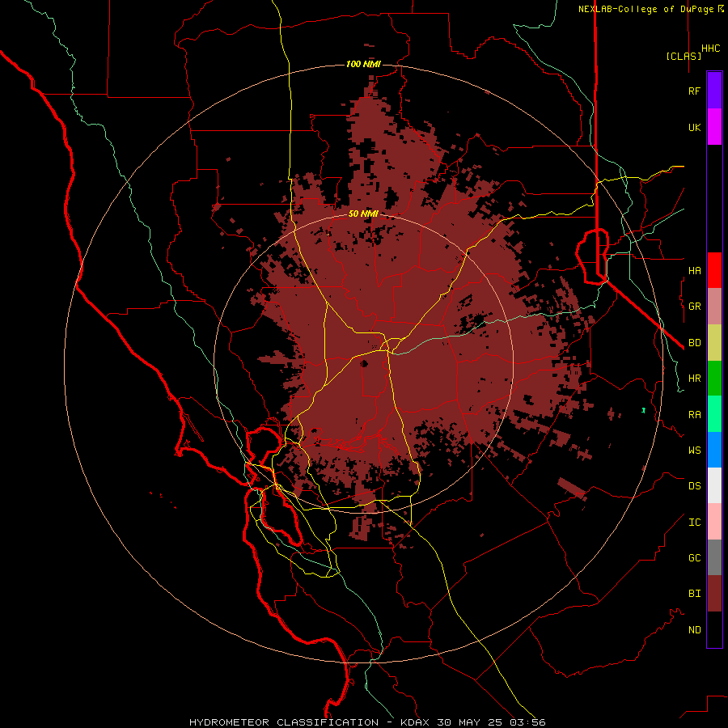The width and height of the screenshot is (728, 728).
Task: Click the UK magenta legend swatch
Action: [714, 127]
